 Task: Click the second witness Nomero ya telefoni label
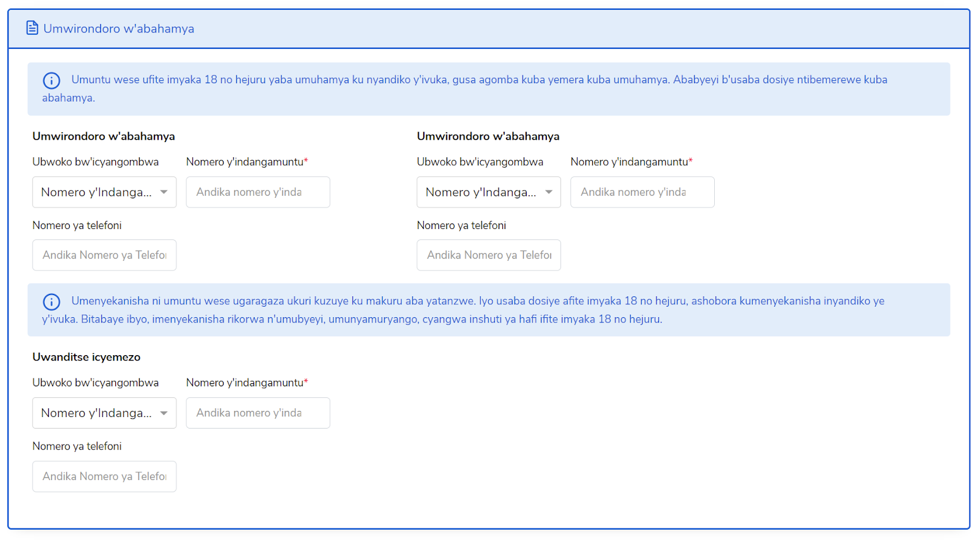coord(462,225)
